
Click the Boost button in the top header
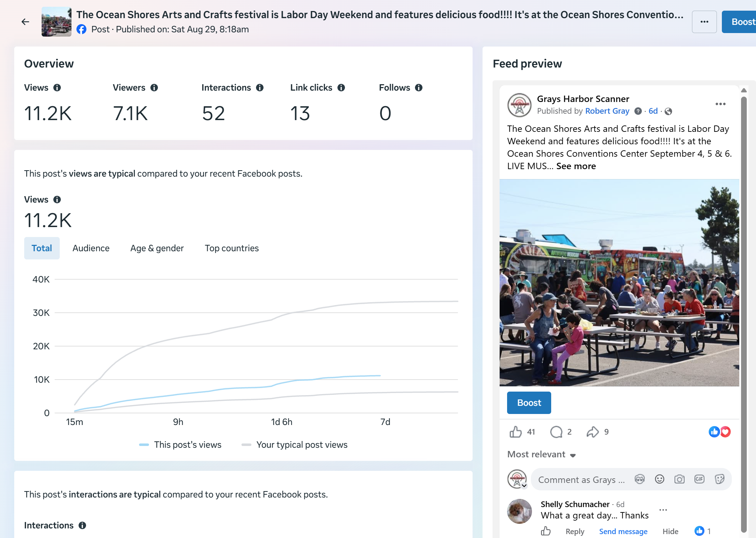(739, 22)
